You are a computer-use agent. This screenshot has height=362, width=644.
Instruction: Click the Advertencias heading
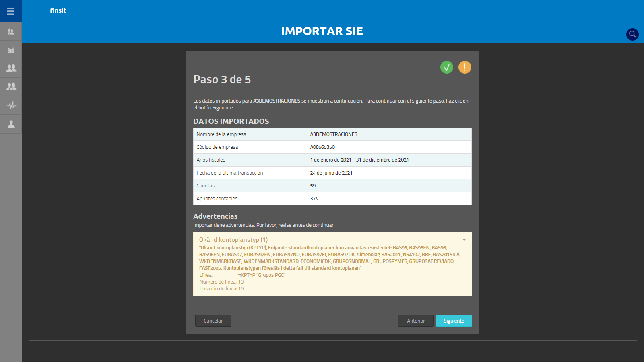click(x=215, y=216)
